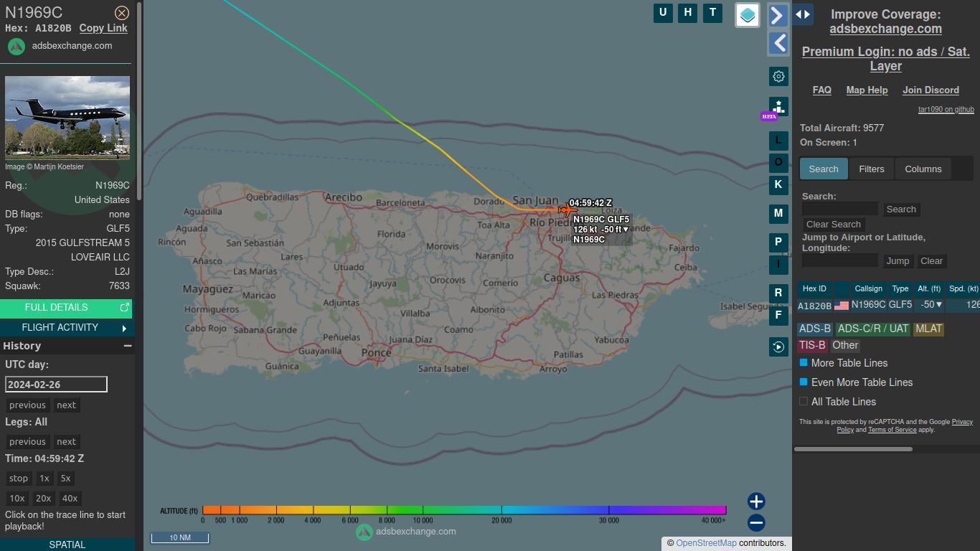Viewport: 980px width, 551px height.
Task: Toggle the P map option button
Action: (x=778, y=242)
